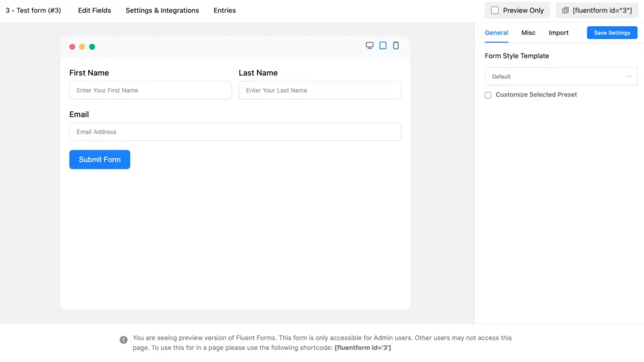Focus the Email Address input field
The image size is (644, 362).
point(235,132)
